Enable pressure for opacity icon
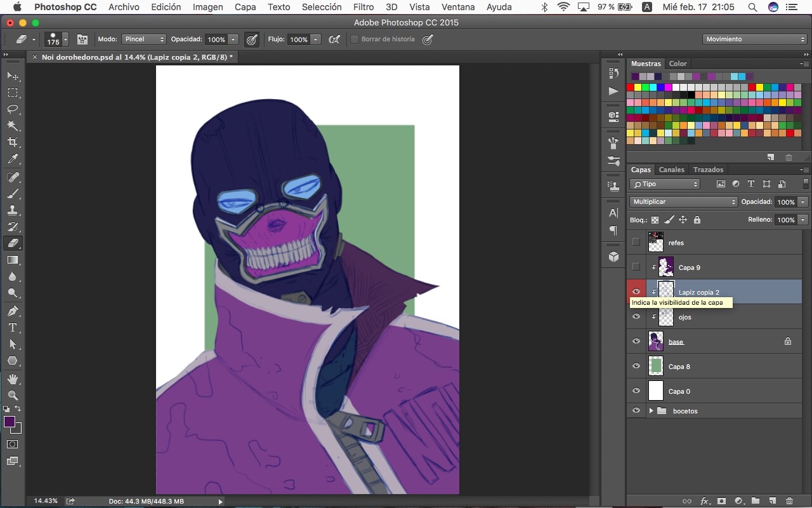 252,39
